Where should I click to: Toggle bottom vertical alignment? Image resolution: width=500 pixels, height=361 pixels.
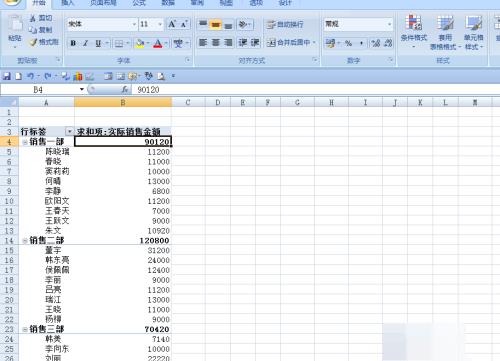click(x=228, y=24)
